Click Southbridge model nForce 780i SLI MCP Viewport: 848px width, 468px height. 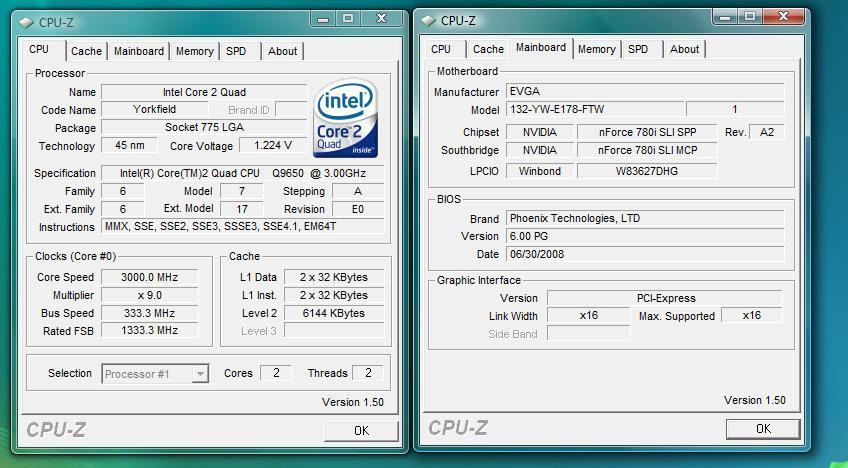click(647, 150)
